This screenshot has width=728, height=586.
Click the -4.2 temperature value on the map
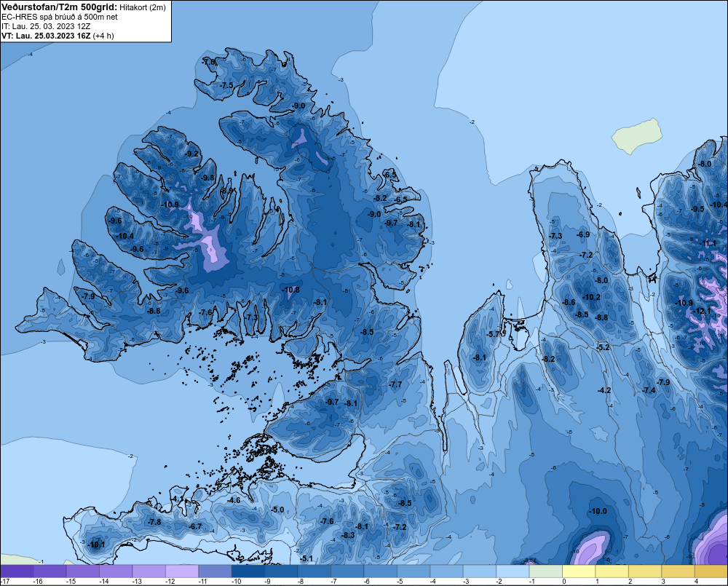pyautogui.click(x=604, y=390)
